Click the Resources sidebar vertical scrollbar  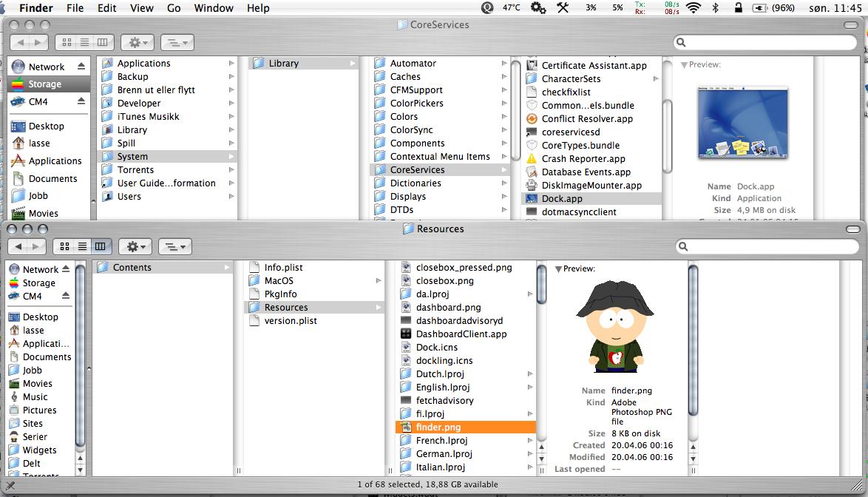click(x=81, y=357)
